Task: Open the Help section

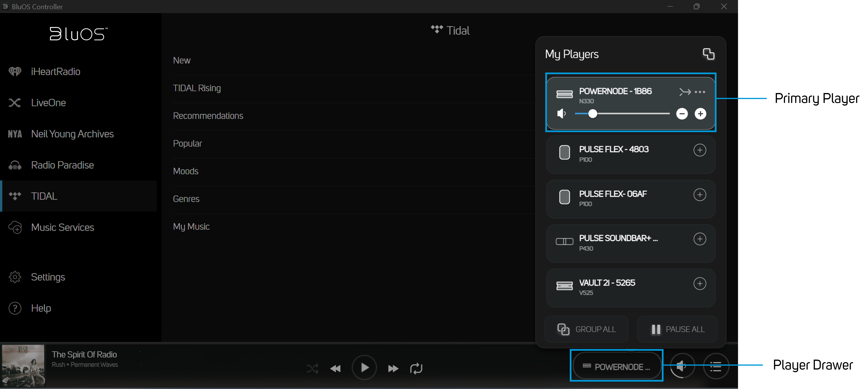Action: point(78,308)
